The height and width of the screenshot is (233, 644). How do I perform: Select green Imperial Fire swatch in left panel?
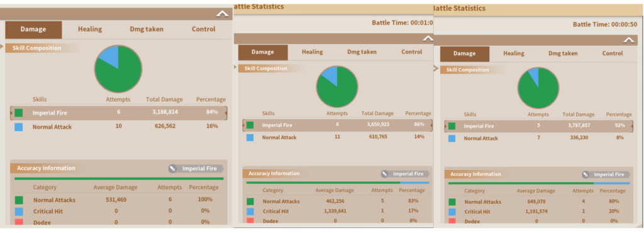18,113
